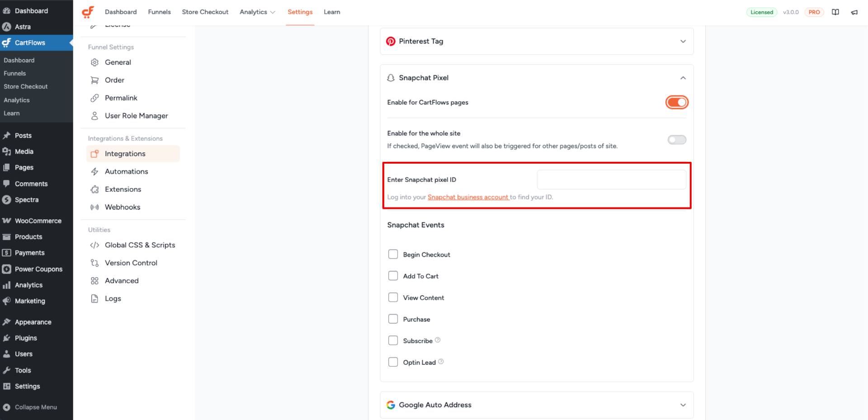
Task: Click the Spectra icon in WordPress menu
Action: click(x=6, y=200)
